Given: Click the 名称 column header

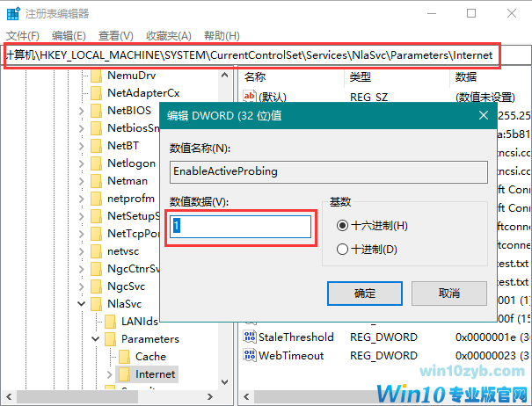Looking at the screenshot, I should tap(292, 77).
